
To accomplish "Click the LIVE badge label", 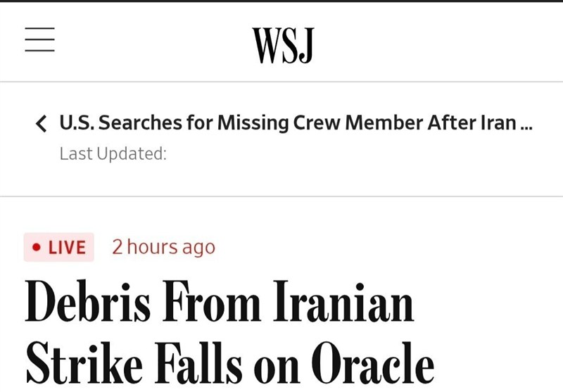I will pyautogui.click(x=59, y=248).
